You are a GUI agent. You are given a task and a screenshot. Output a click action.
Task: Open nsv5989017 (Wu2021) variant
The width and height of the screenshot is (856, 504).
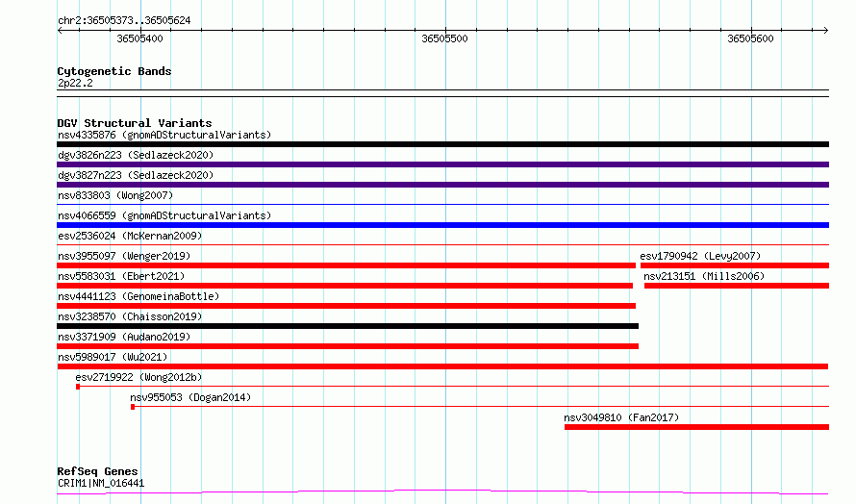[x=113, y=357]
